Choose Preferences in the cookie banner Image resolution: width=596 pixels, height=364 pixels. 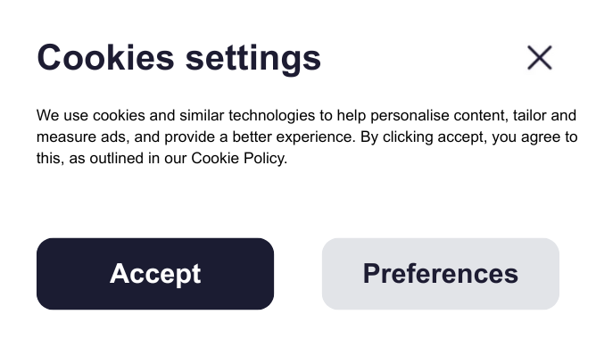[440, 274]
